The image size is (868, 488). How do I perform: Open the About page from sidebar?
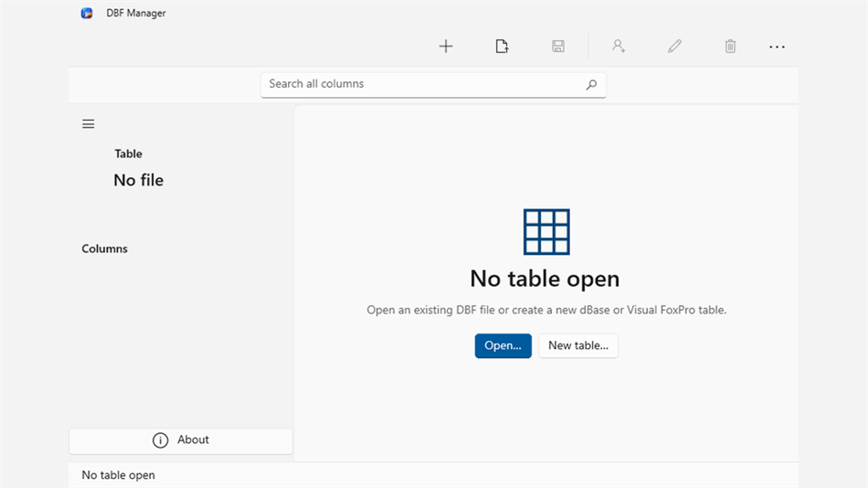(x=181, y=440)
